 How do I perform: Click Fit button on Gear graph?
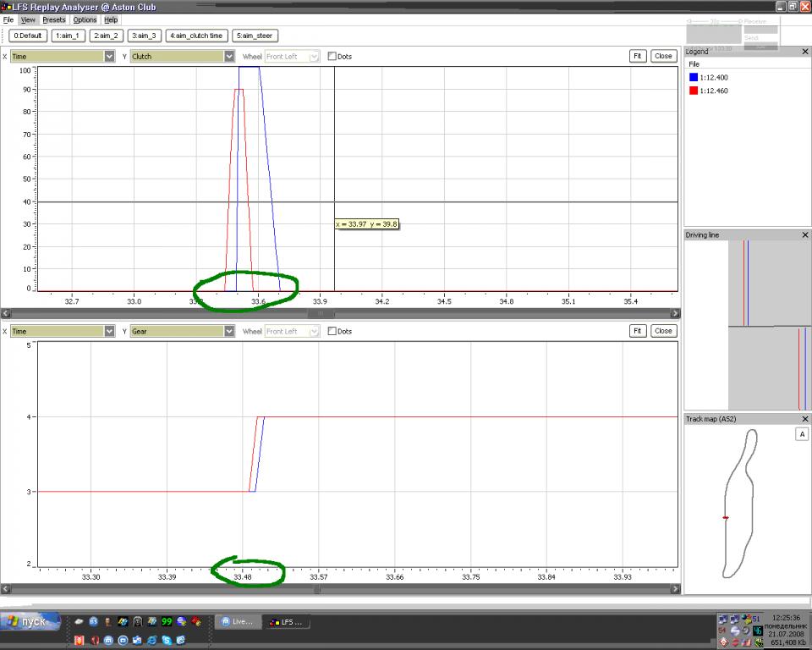tap(638, 331)
